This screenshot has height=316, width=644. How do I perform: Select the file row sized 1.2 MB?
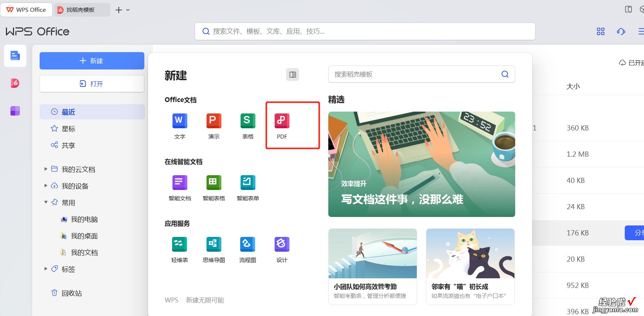point(588,154)
